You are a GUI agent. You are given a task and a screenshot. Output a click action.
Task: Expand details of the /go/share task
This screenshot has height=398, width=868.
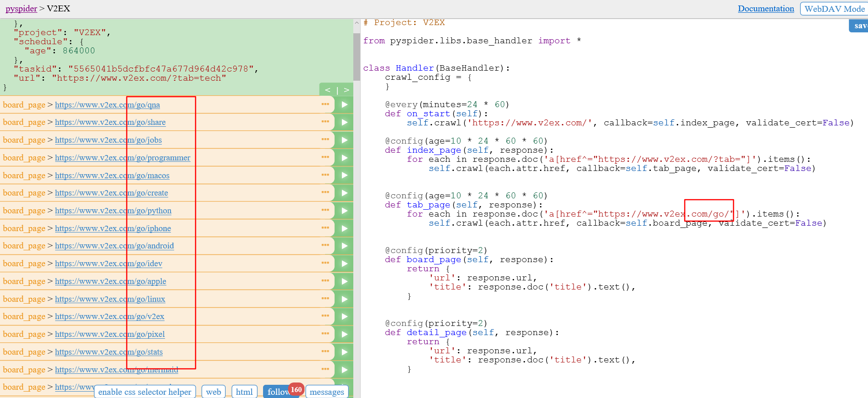click(325, 122)
